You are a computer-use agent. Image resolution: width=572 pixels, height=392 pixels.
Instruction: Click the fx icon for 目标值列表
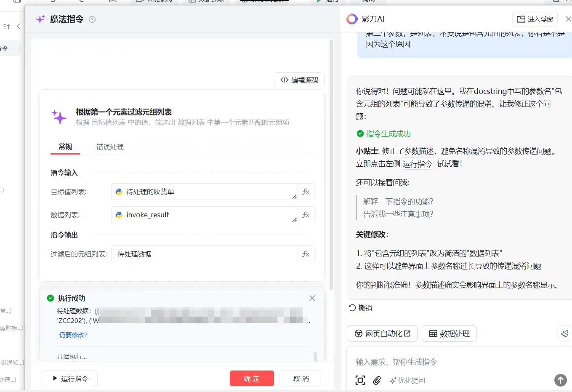coord(306,192)
